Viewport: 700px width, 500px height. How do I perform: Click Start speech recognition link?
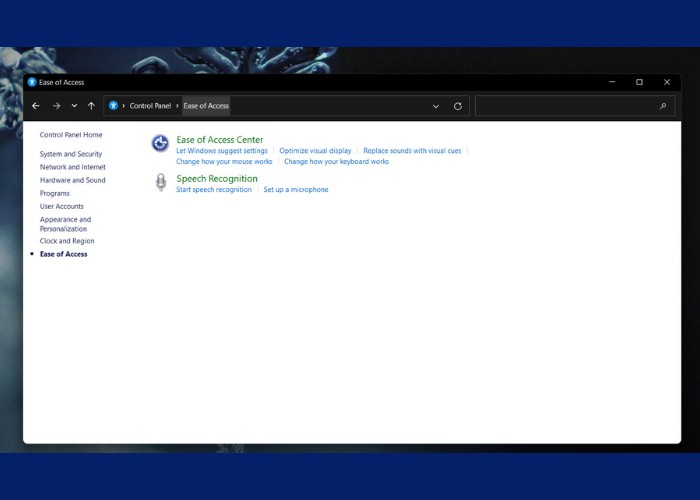click(214, 189)
